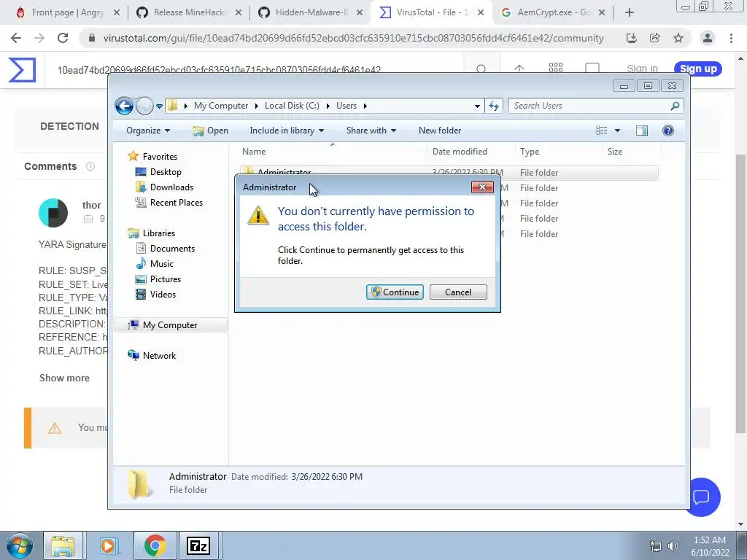Click Open in Explorer toolbar
This screenshot has width=747, height=560.
tap(211, 131)
